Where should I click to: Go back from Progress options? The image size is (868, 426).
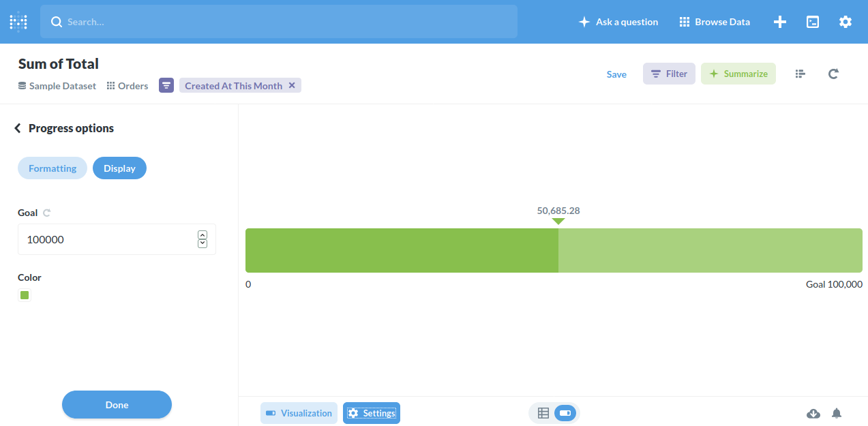pyautogui.click(x=18, y=128)
